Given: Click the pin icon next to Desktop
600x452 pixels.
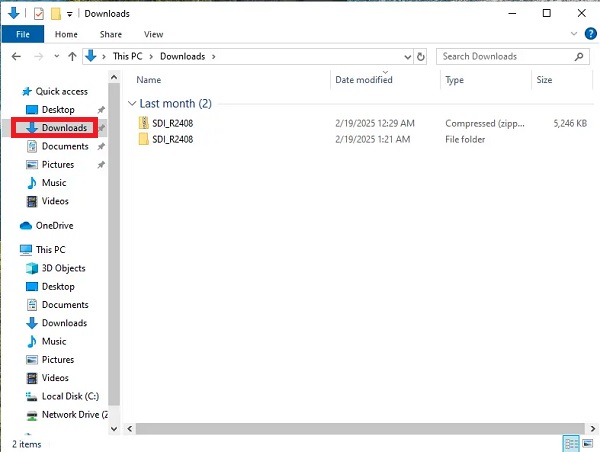Looking at the screenshot, I should click(x=101, y=110).
